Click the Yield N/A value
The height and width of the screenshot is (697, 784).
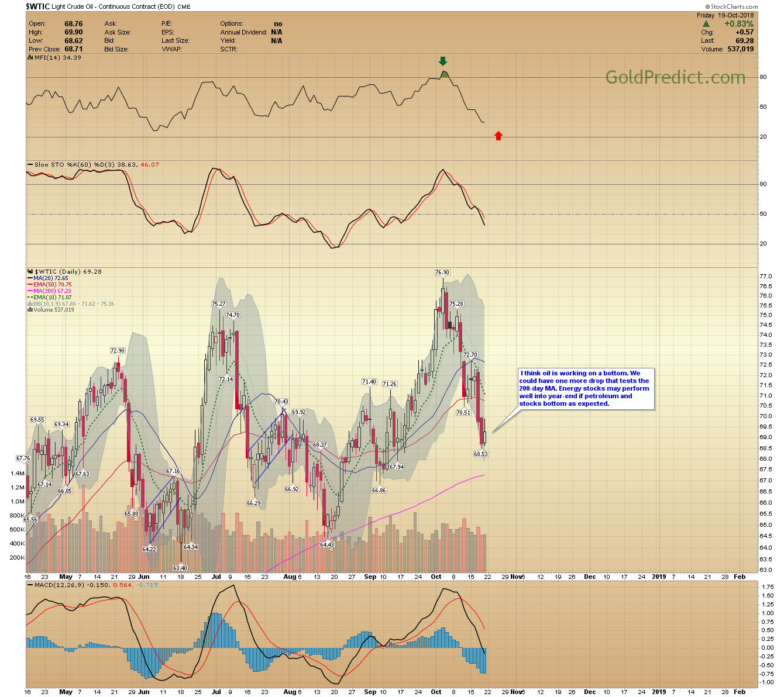point(277,41)
